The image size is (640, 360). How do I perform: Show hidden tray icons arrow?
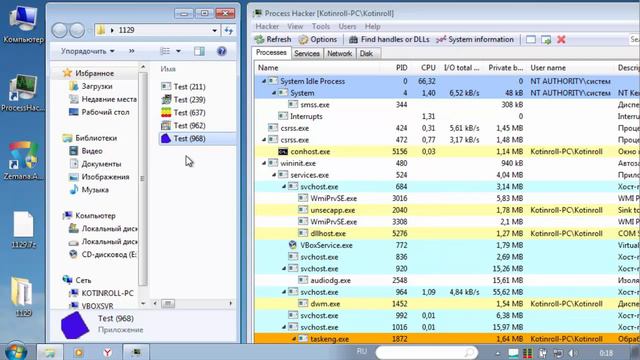point(497,353)
